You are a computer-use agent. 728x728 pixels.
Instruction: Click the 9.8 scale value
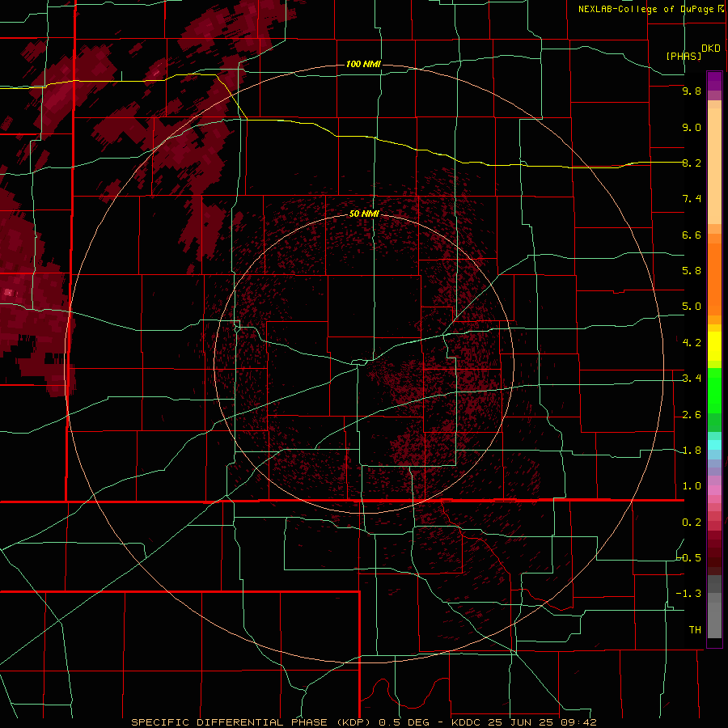click(692, 91)
